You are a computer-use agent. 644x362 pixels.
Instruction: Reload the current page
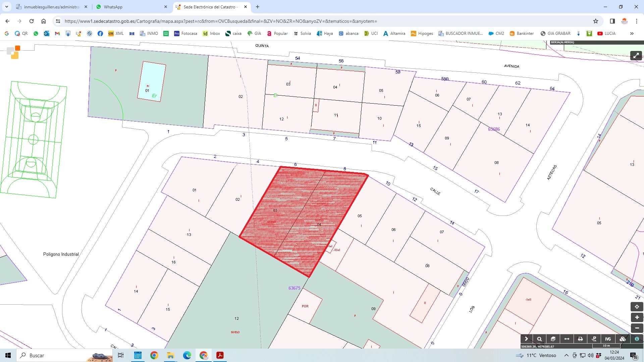click(x=32, y=21)
